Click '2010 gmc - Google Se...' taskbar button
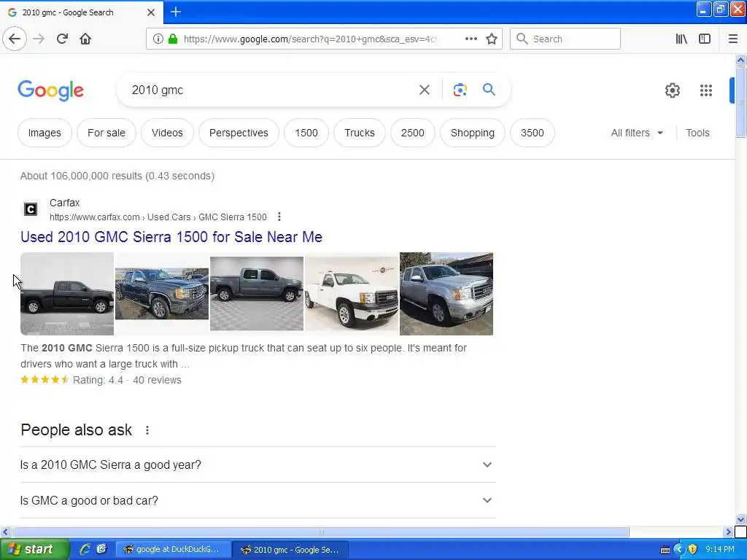 point(290,550)
